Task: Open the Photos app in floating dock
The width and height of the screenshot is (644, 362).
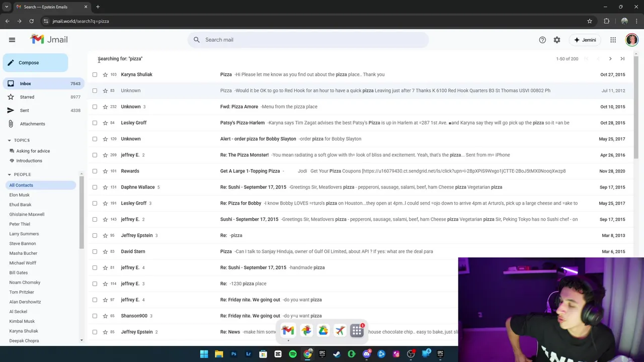Action: click(306, 330)
